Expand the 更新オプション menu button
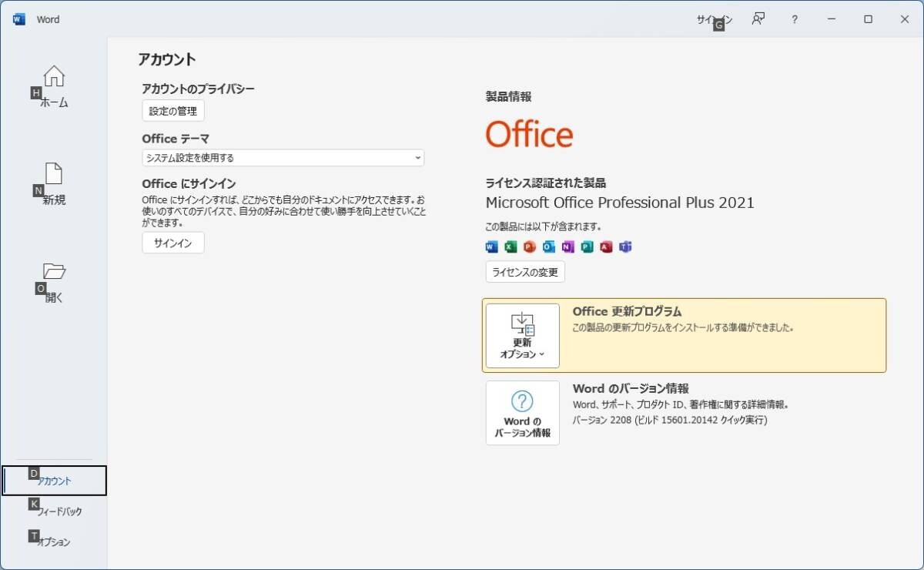Viewport: 924px width, 570px height. tap(523, 336)
